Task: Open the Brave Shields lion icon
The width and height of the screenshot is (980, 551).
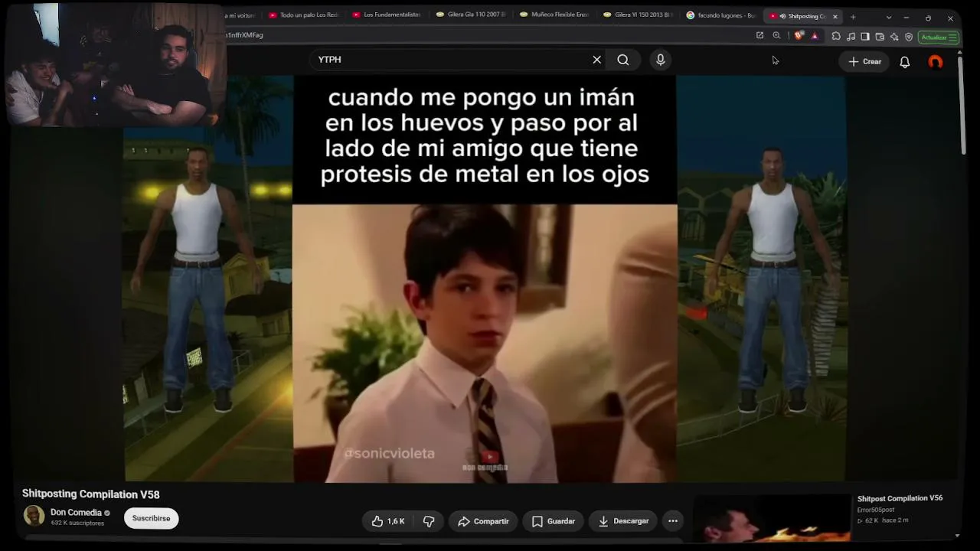Action: click(799, 35)
